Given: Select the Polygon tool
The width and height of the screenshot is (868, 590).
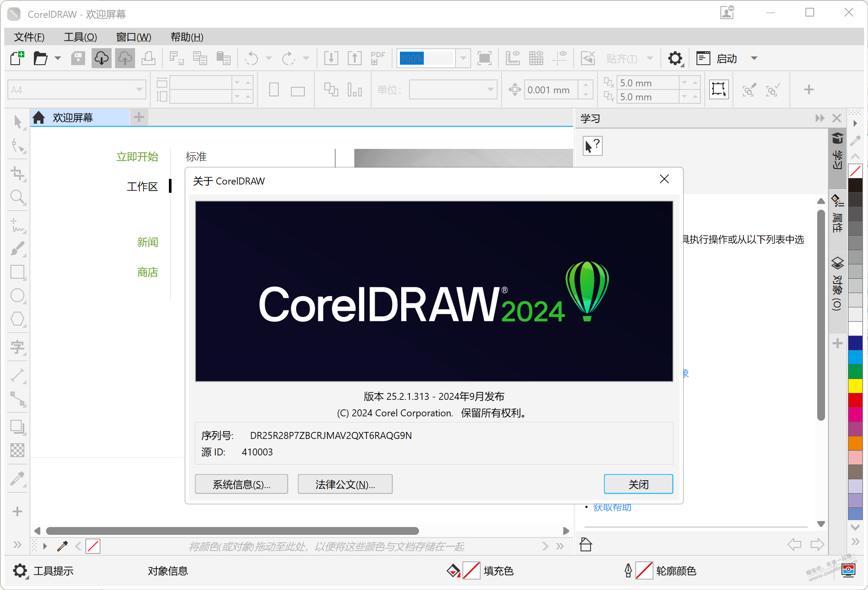Looking at the screenshot, I should pyautogui.click(x=17, y=319).
